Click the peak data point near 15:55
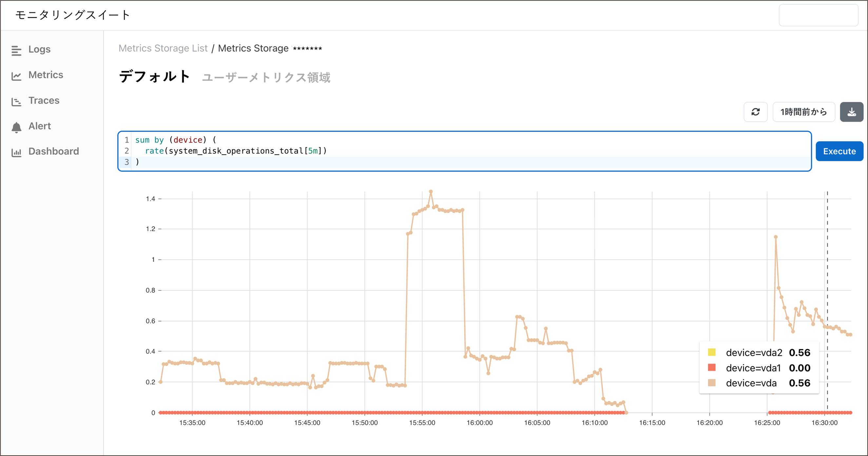This screenshot has width=868, height=456. tap(431, 192)
